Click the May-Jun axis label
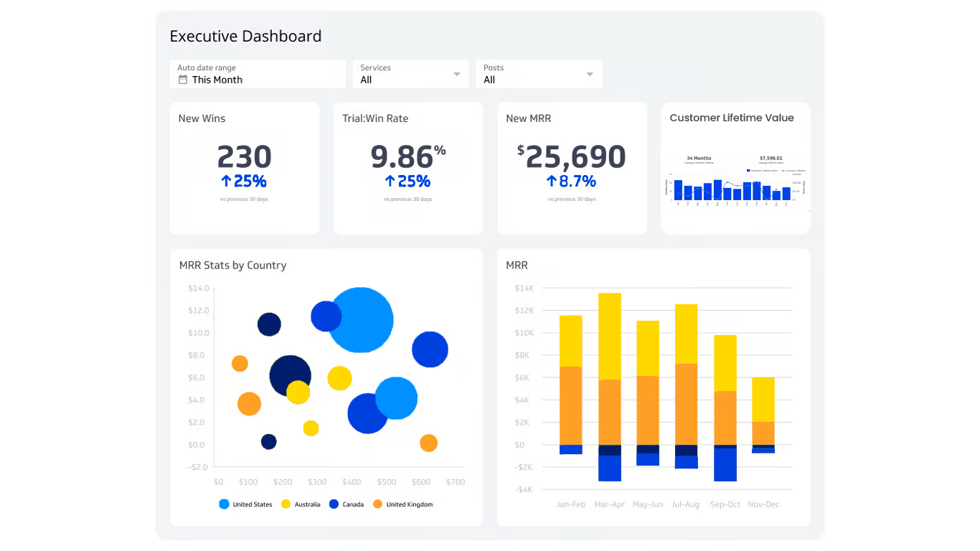Screen dimensions: 980x551 648,504
